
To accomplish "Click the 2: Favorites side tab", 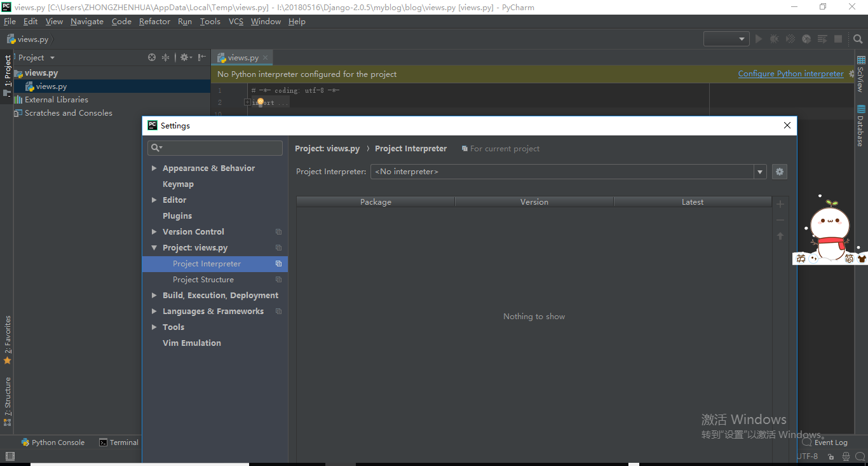I will tap(8, 339).
